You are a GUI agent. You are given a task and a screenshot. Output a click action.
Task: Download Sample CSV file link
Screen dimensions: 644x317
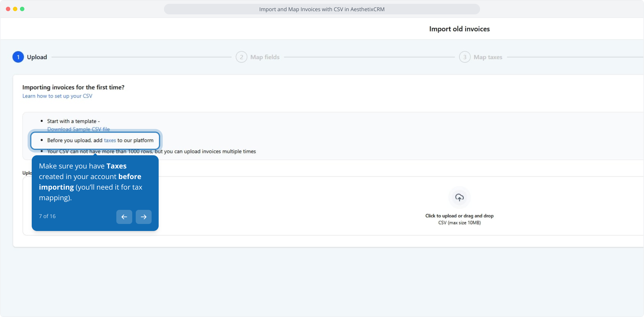[78, 129]
